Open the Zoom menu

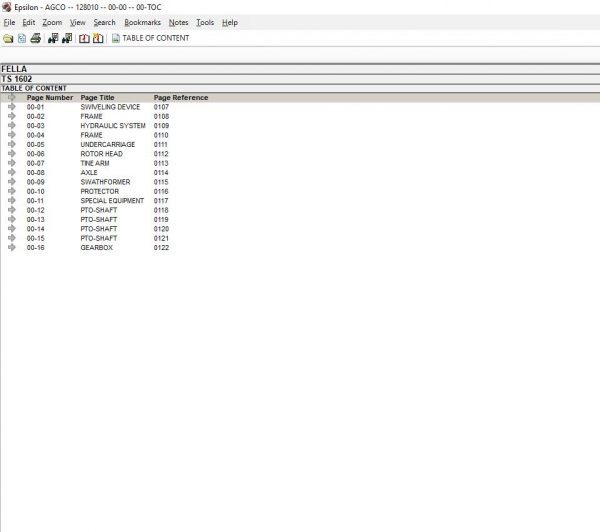click(x=52, y=23)
